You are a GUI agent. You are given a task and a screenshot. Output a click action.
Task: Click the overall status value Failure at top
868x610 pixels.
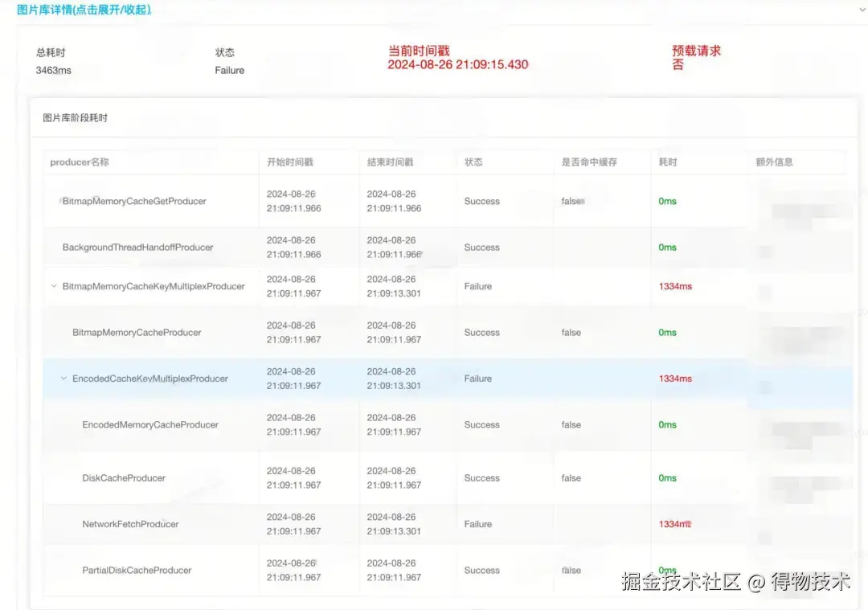click(230, 70)
